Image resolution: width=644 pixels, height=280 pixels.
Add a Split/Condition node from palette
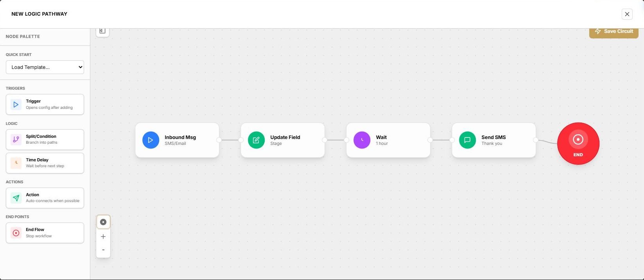(45, 139)
